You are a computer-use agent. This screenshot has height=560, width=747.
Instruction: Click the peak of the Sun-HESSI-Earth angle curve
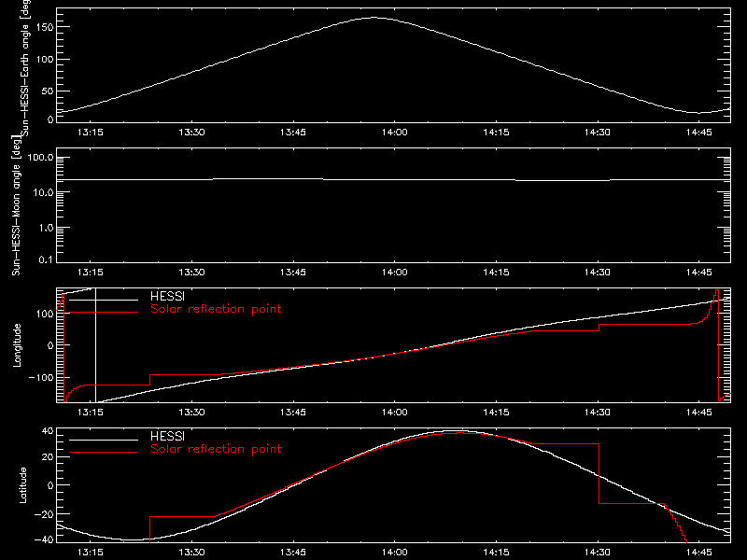point(374,18)
